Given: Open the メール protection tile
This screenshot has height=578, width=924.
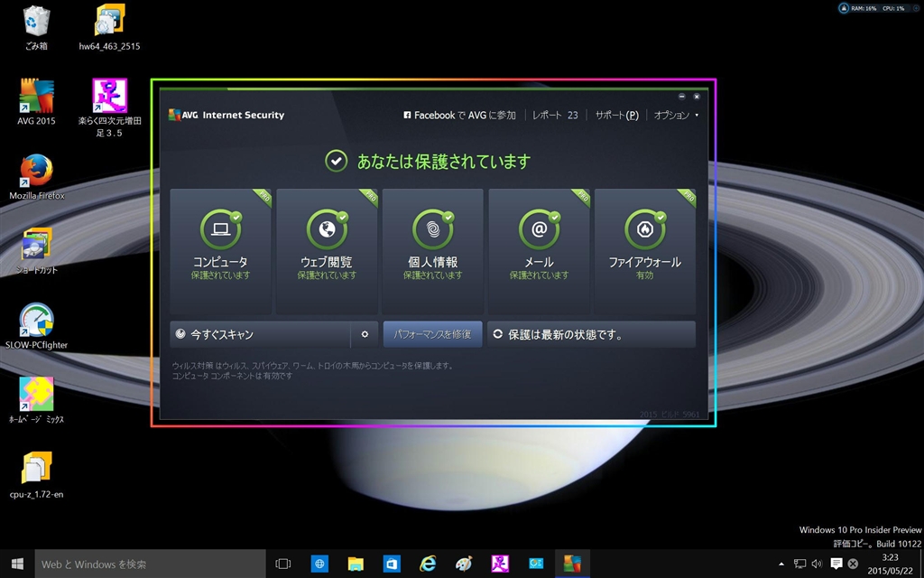Looking at the screenshot, I should tap(539, 251).
